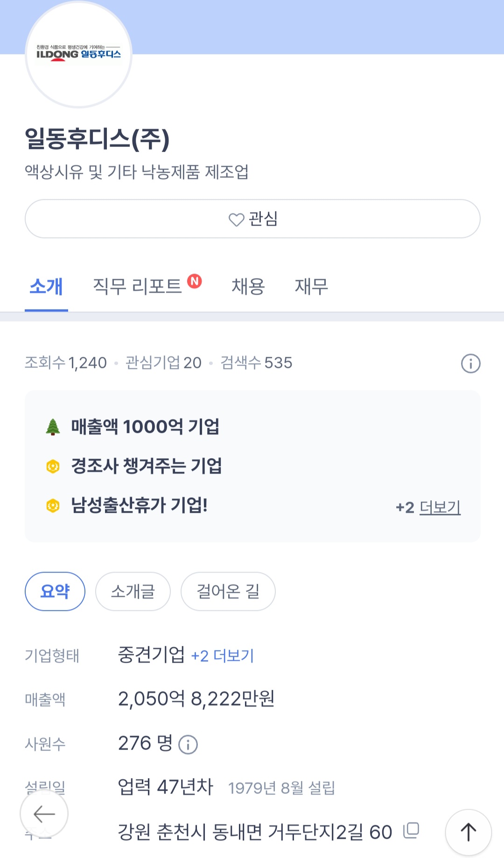The image size is (504, 858).
Task: Switch to the 직무 리포트 tab
Action: pyautogui.click(x=137, y=286)
